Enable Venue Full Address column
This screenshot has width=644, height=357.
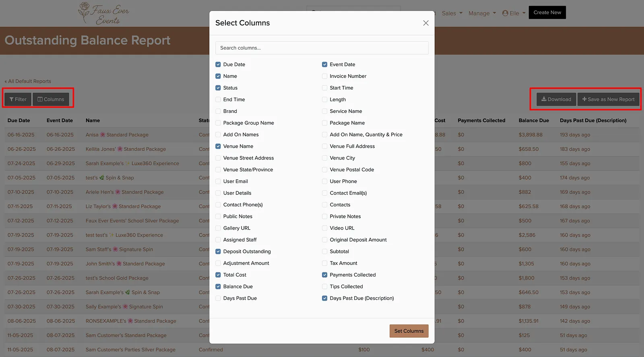[324, 146]
